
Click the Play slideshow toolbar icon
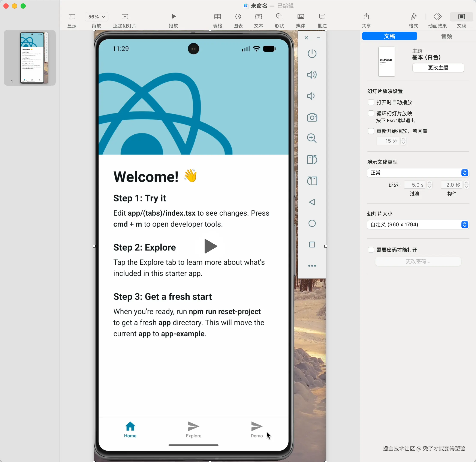(173, 16)
